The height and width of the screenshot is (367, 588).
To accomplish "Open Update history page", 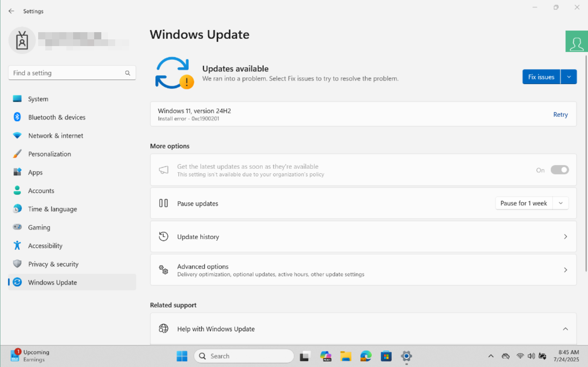I will [x=363, y=237].
